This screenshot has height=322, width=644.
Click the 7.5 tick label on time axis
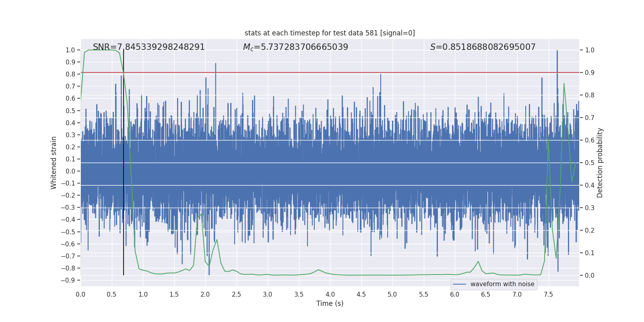[548, 295]
